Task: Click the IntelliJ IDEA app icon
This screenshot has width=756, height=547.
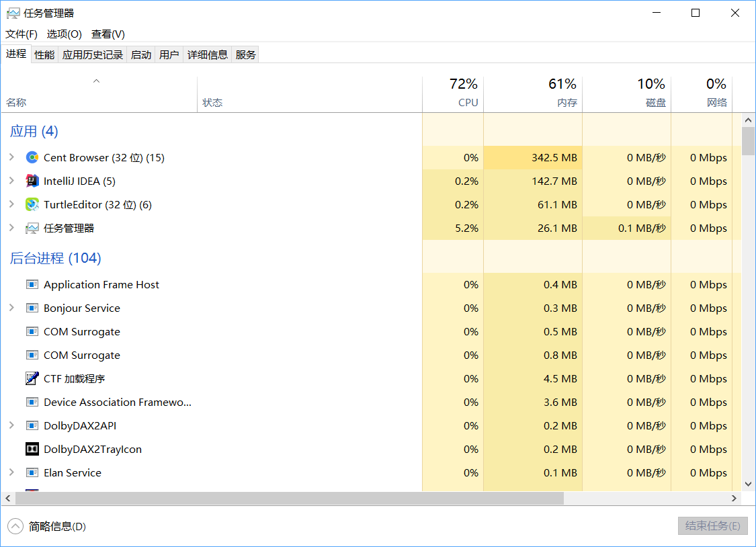Action: coord(32,181)
